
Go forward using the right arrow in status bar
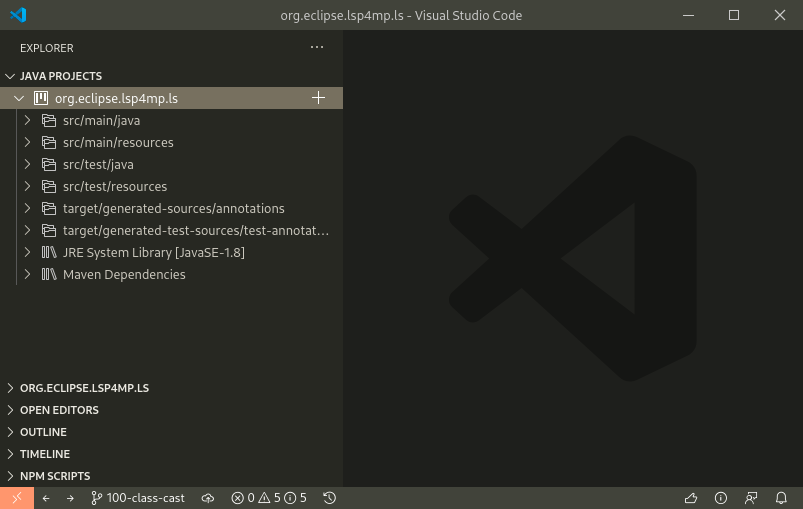[x=70, y=498]
